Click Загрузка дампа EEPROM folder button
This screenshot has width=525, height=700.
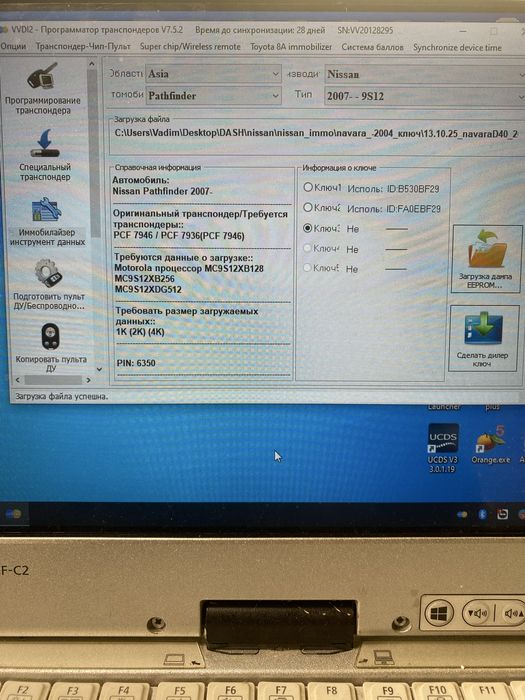tap(485, 259)
